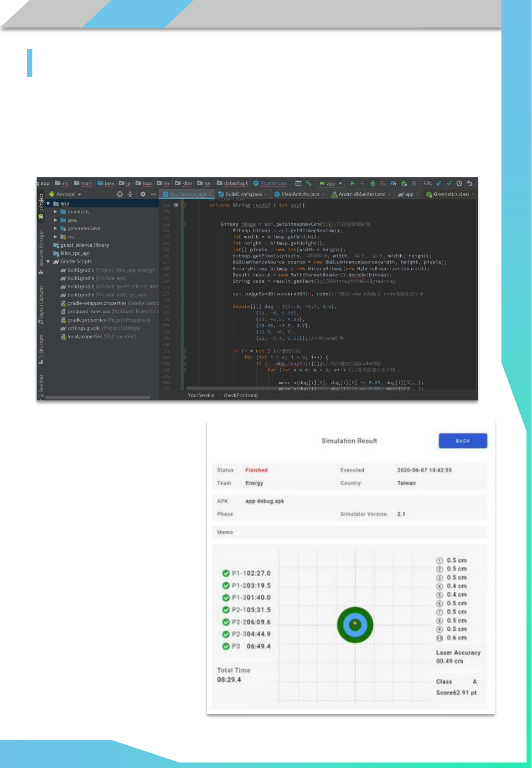Toggle fold marker at line 181
The image size is (532, 768).
pos(184,351)
